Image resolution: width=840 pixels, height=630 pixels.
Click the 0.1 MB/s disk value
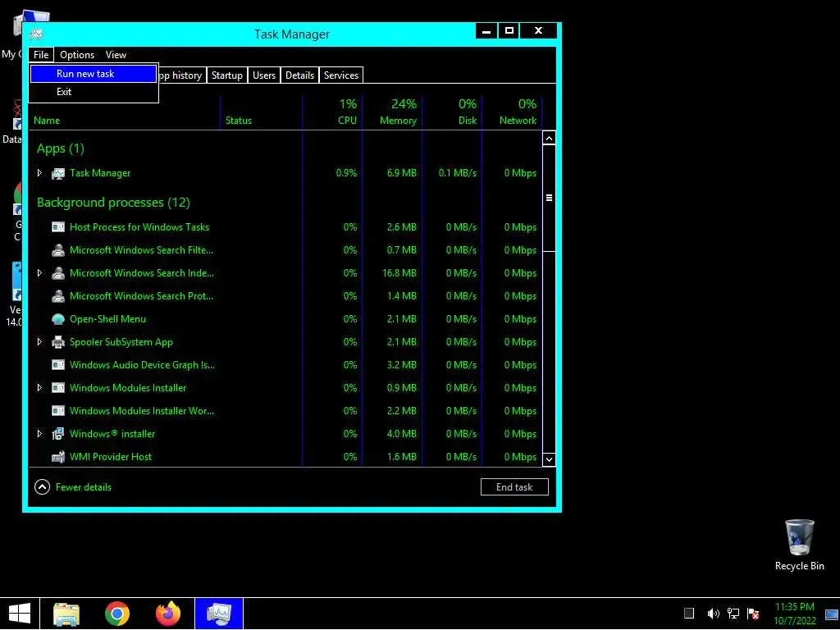[458, 173]
